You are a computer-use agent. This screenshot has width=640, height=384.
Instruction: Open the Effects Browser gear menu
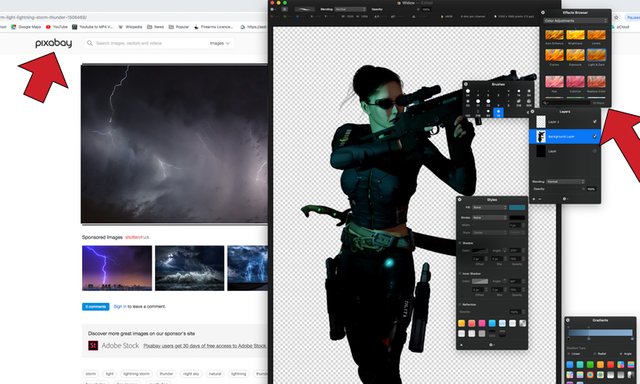543,13
